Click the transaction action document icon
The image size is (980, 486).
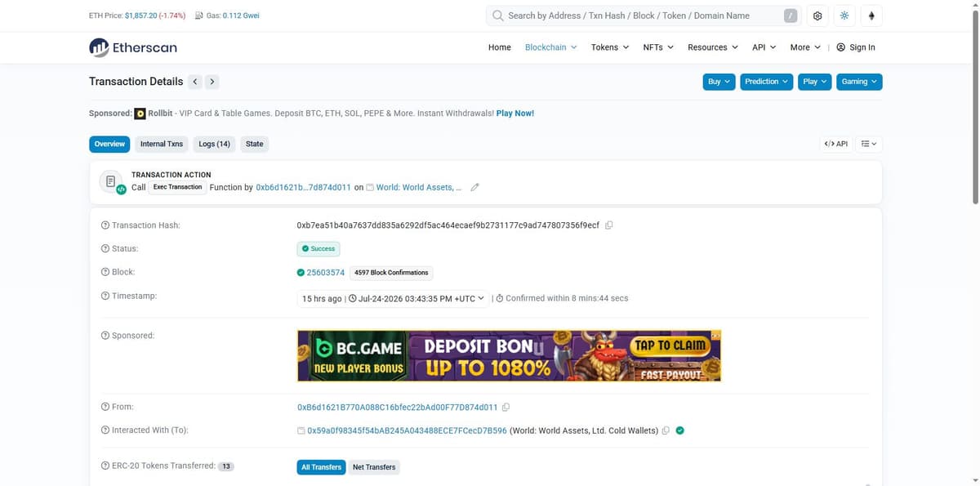coord(111,182)
